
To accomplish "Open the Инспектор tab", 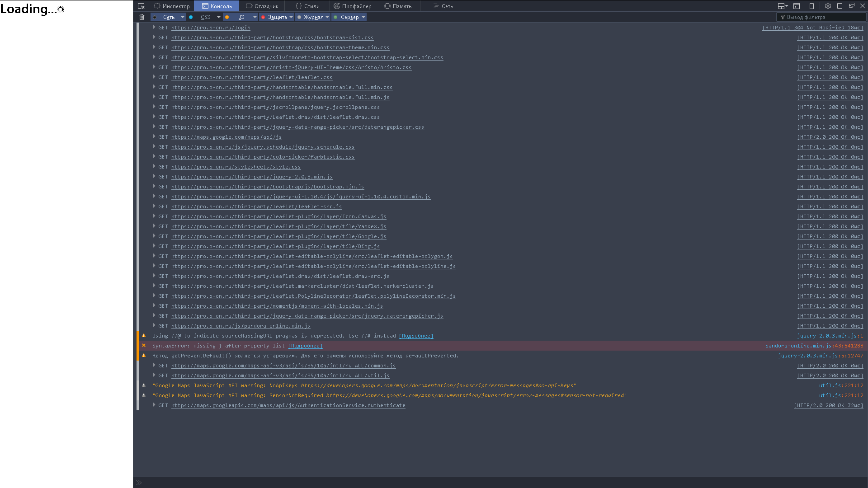I will click(172, 6).
